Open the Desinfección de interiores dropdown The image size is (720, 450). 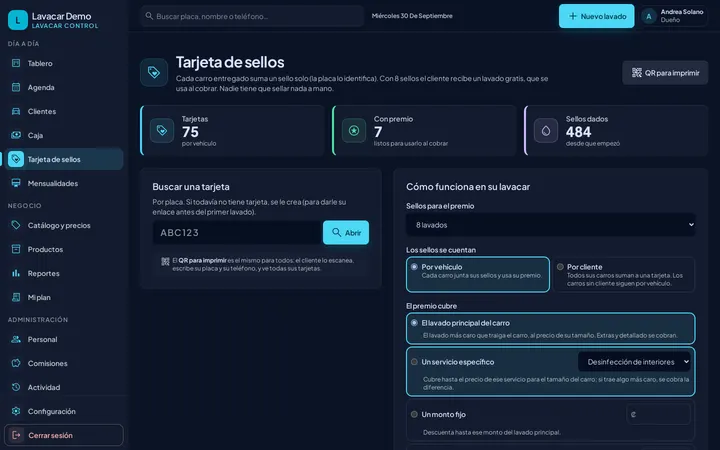[x=634, y=362]
